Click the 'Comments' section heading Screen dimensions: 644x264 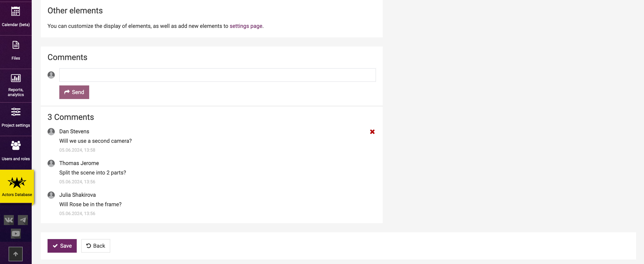pyautogui.click(x=67, y=57)
